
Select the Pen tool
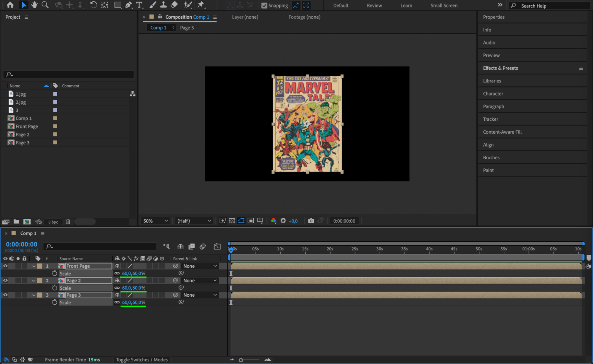(128, 5)
